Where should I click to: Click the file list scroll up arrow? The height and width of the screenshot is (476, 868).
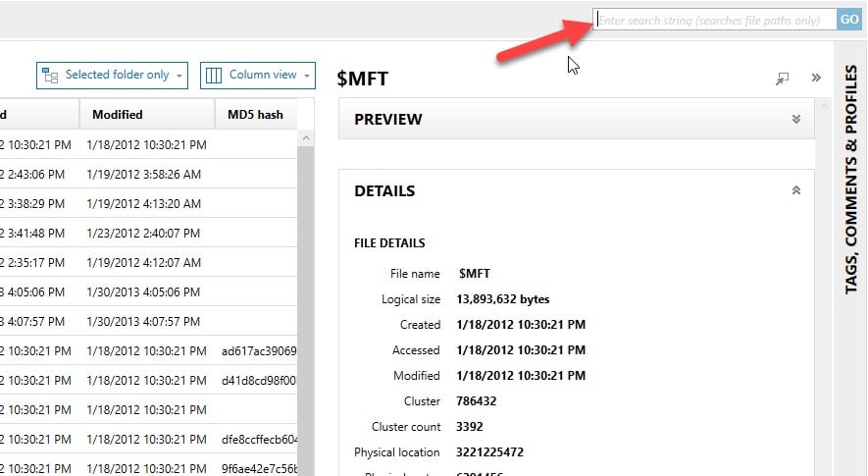(x=306, y=138)
